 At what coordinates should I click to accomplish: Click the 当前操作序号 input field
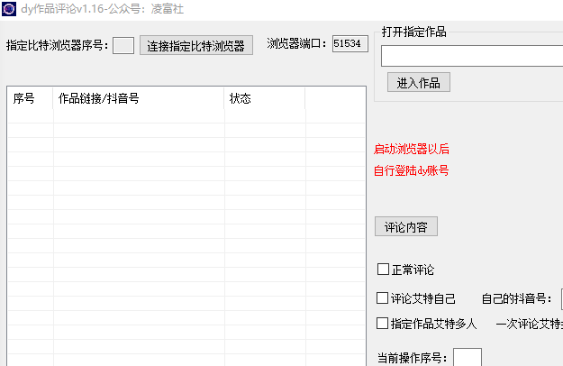point(467,357)
